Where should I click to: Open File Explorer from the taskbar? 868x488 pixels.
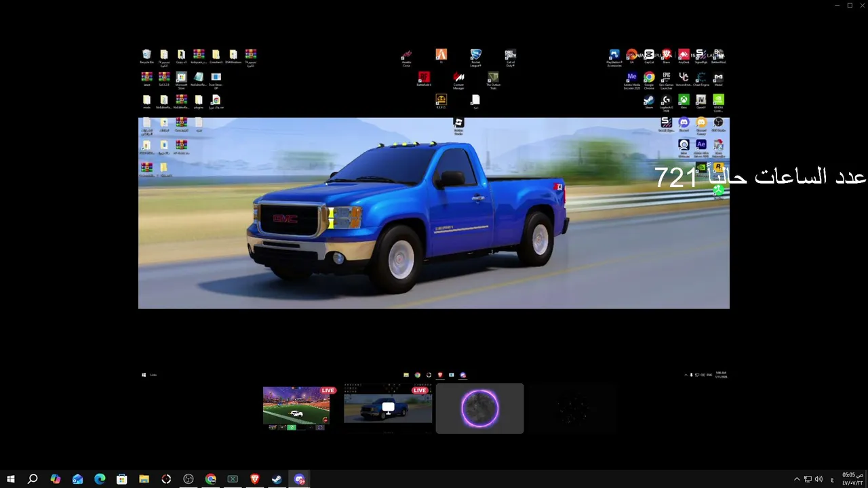click(x=144, y=479)
